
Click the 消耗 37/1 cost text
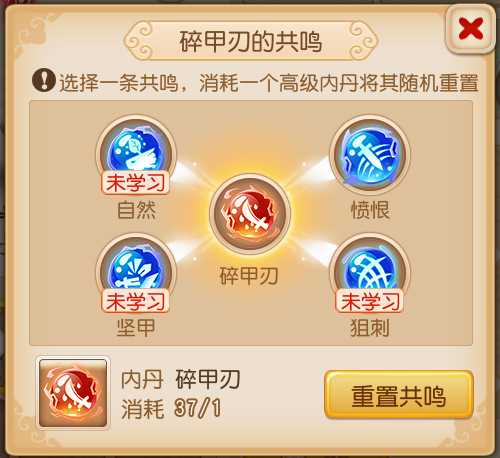click(171, 409)
